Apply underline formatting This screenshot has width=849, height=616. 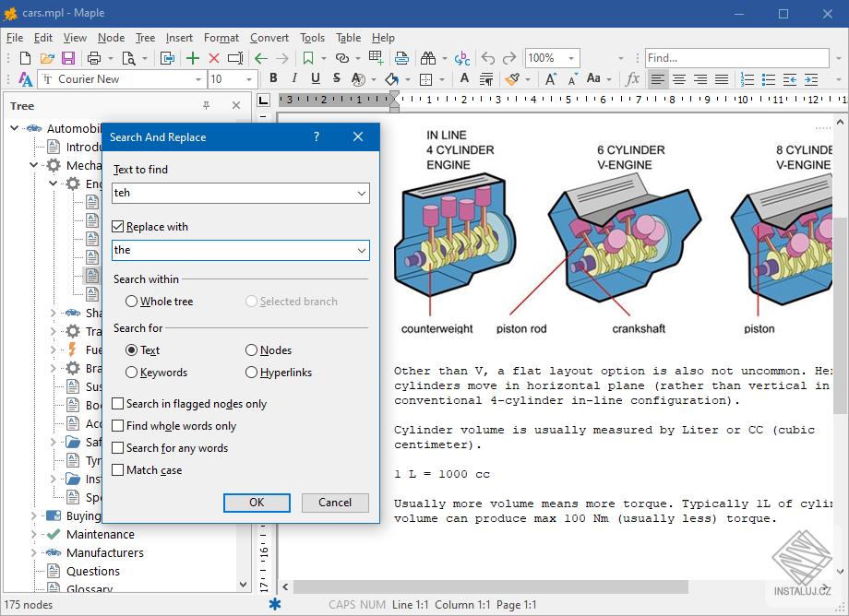tap(316, 78)
